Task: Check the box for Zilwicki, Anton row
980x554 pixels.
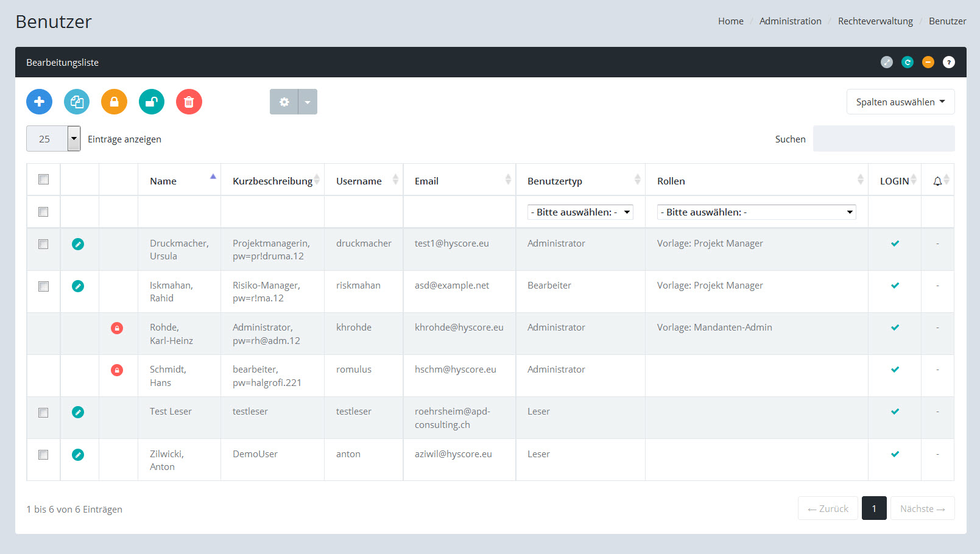Action: tap(43, 455)
